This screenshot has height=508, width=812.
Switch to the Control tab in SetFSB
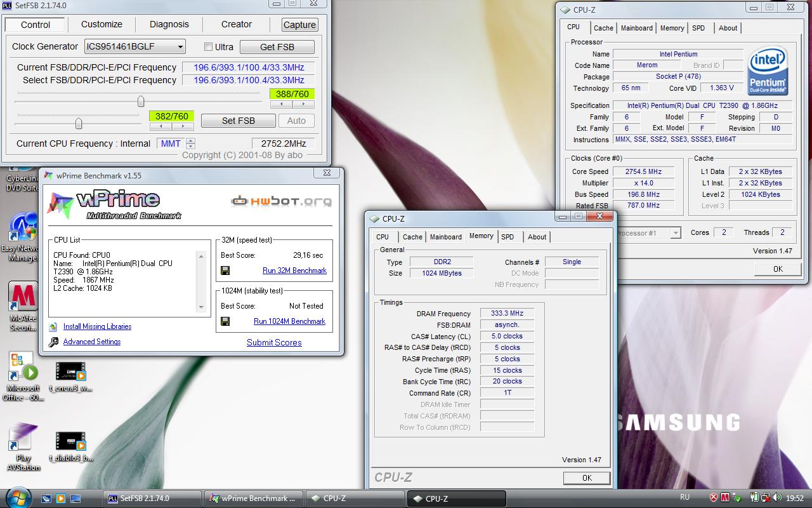tap(36, 25)
